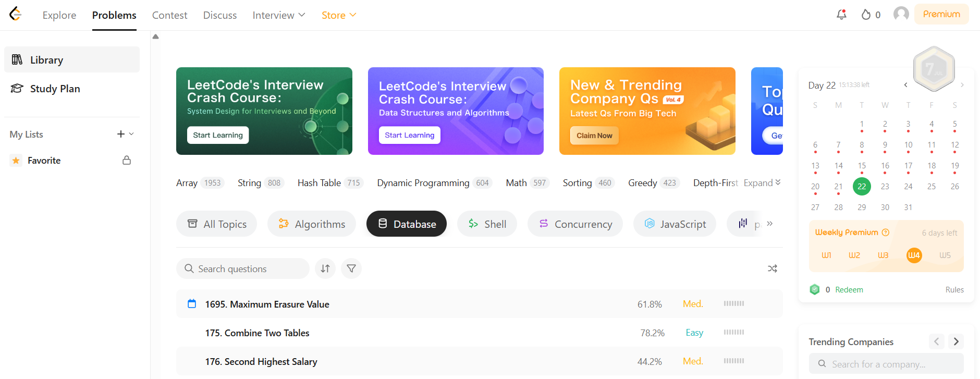The width and height of the screenshot is (980, 379).
Task: Expand the Store dropdown menu
Action: point(339,15)
